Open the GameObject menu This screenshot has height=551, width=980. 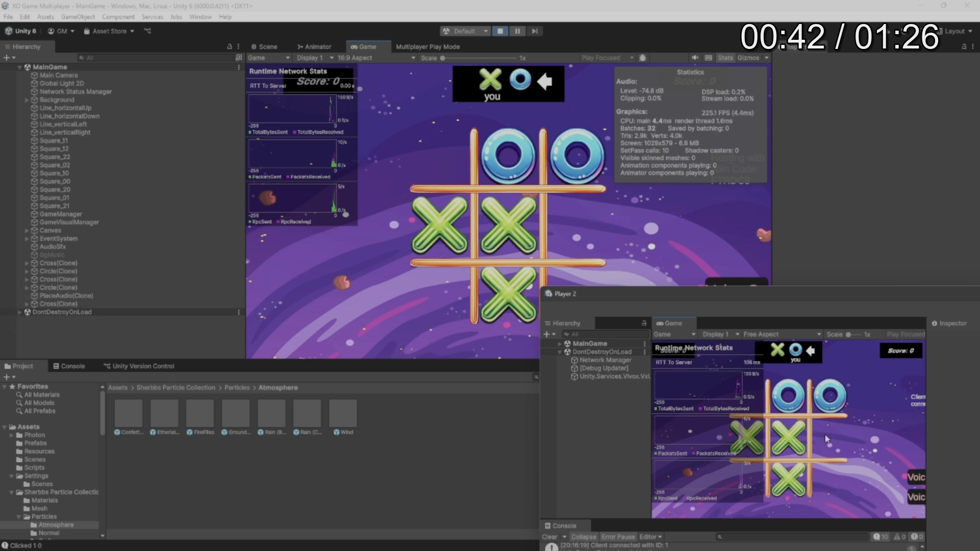(78, 17)
